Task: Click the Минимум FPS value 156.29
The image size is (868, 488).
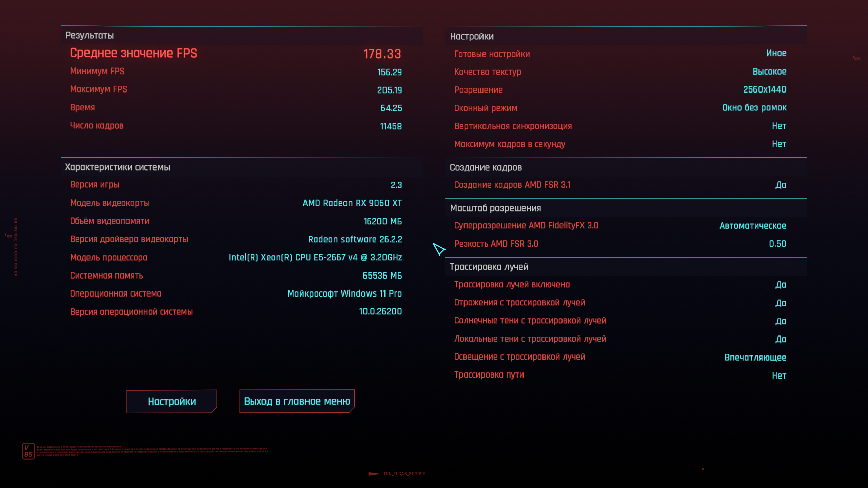Action: (x=389, y=72)
